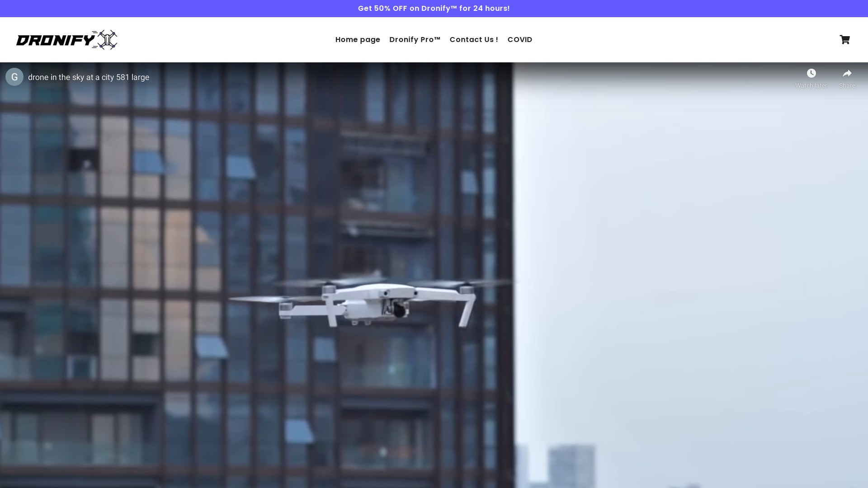868x488 pixels.
Task: Click the Share icon on video
Action: [x=847, y=73]
